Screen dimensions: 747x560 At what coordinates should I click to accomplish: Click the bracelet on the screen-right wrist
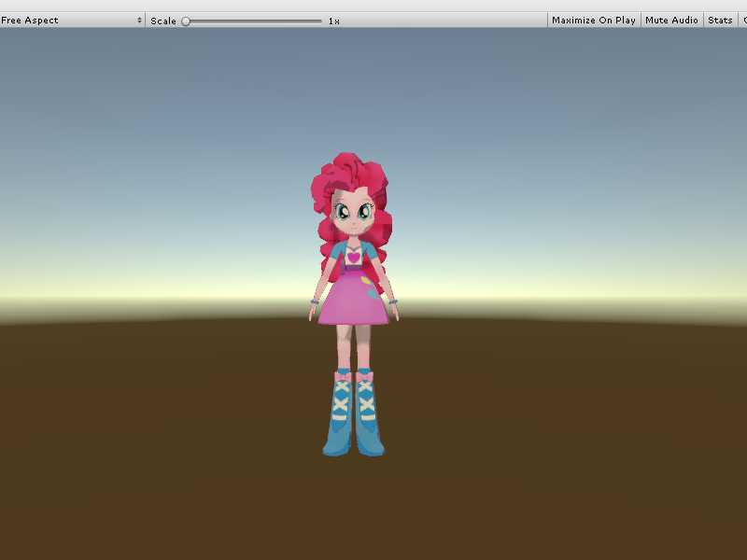click(393, 301)
